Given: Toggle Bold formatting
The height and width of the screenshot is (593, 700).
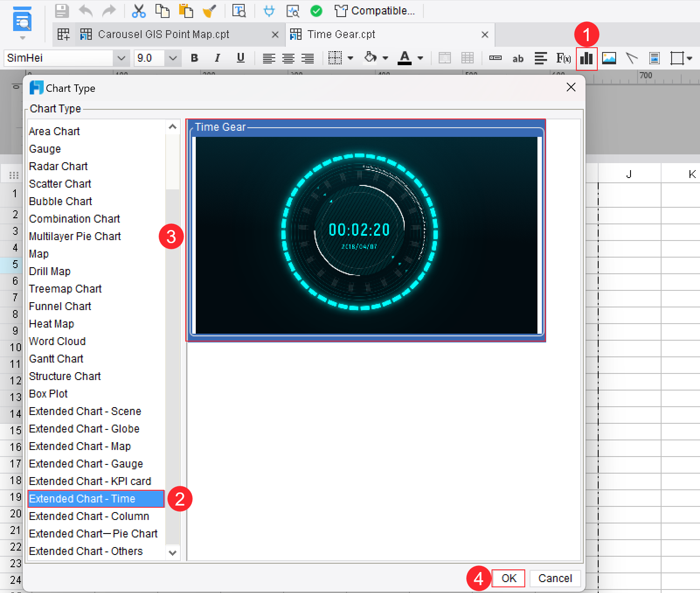Looking at the screenshot, I should tap(195, 58).
